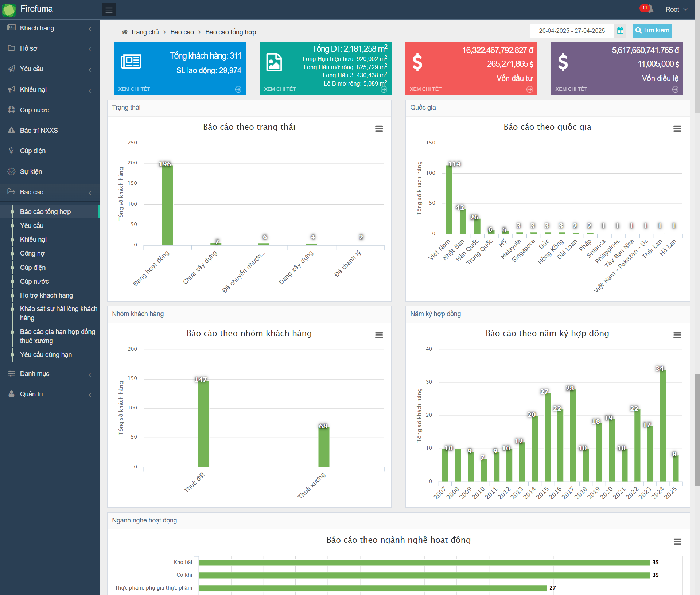Click the Tìm kiếm search button
The height and width of the screenshot is (595, 700).
(x=652, y=31)
